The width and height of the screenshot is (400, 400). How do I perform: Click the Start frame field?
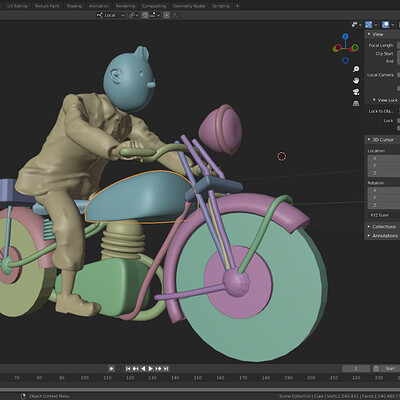(x=391, y=368)
